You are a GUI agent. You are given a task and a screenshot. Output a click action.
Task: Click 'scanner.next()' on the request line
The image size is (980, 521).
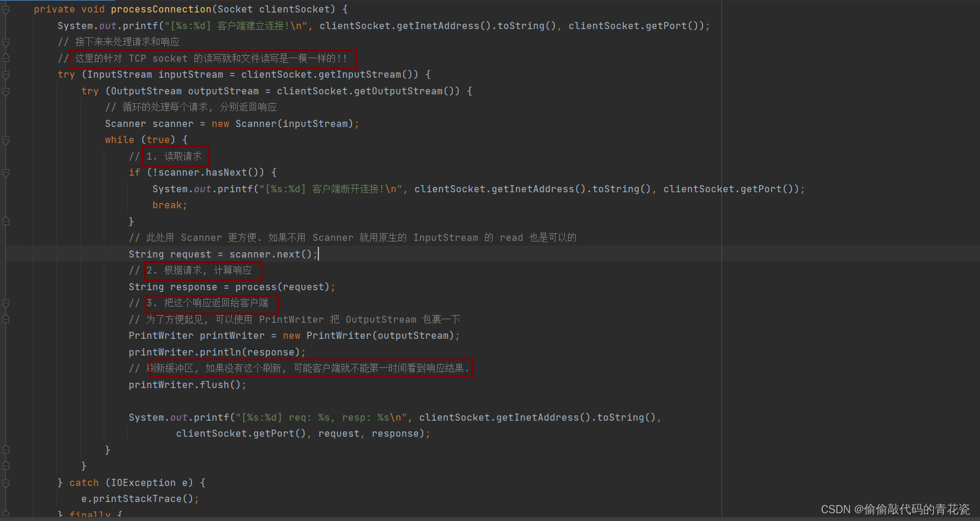(270, 255)
